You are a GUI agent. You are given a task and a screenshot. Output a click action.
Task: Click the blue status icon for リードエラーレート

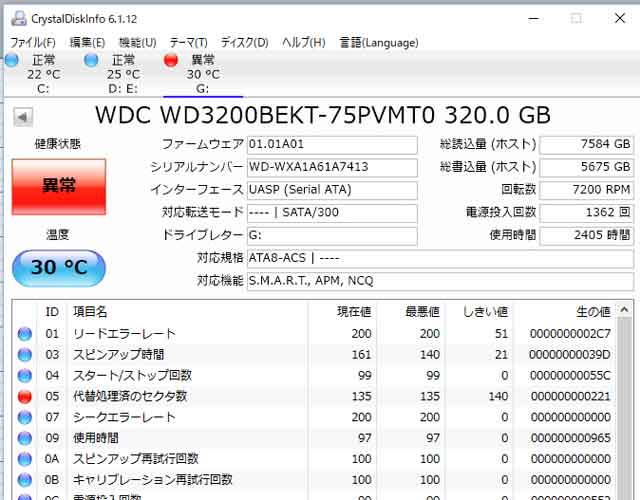(x=25, y=334)
